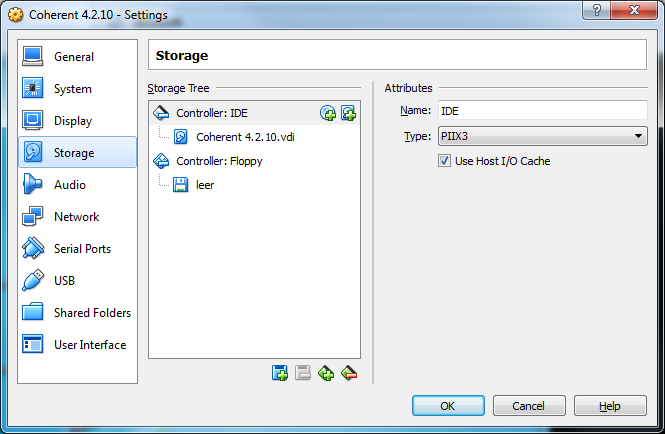Confirm the settings with the OK button
This screenshot has width=665, height=434.
pos(447,406)
